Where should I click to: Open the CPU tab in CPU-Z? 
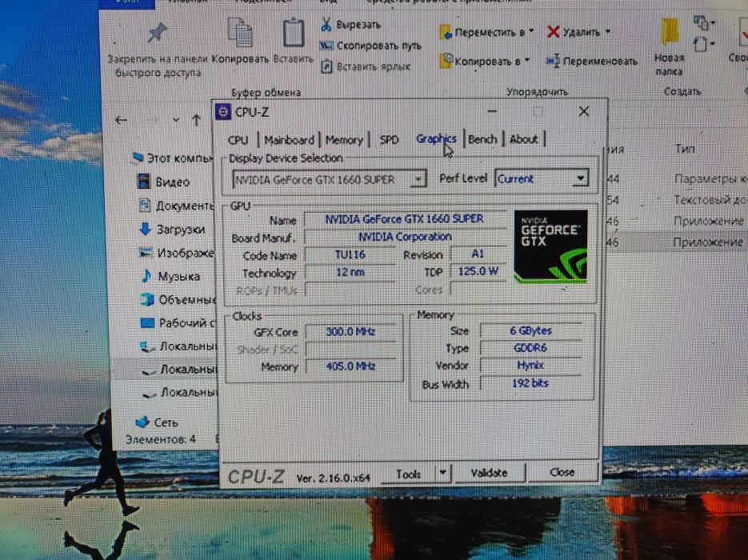click(x=238, y=140)
